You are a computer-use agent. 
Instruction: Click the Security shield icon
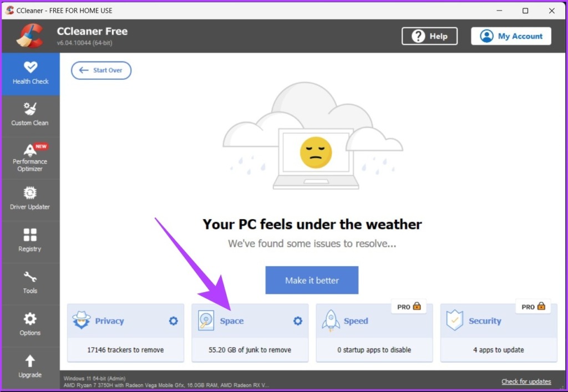[x=455, y=320]
